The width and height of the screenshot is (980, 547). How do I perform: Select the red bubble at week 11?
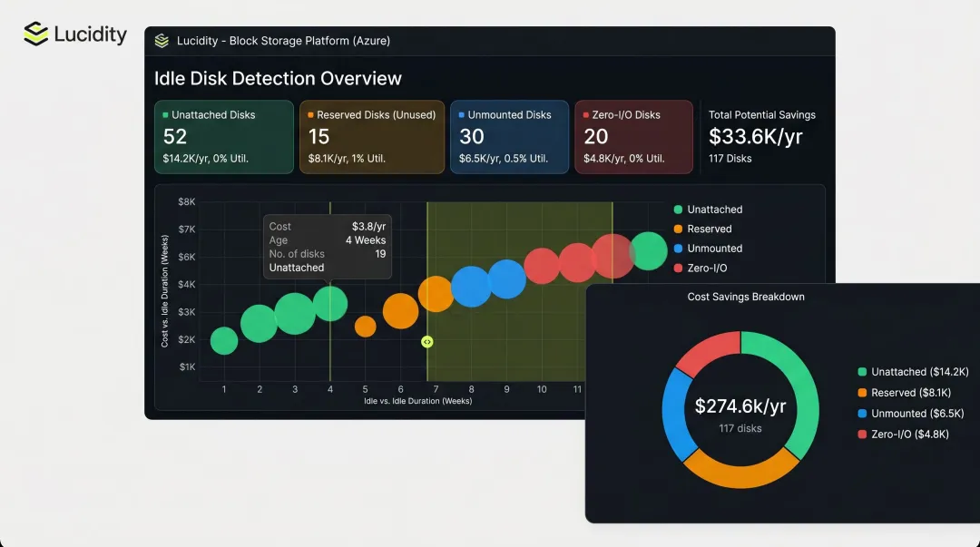pos(577,262)
